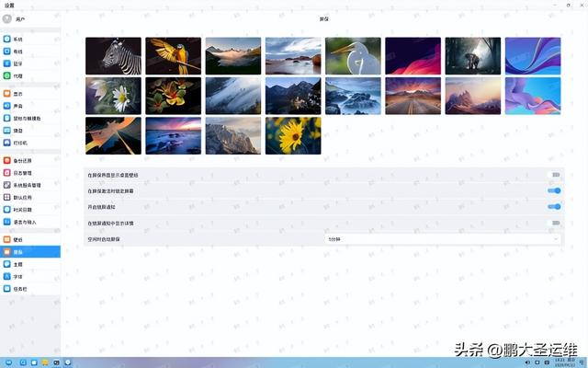Viewport: 588px width, 368px height.
Task: Select the white heron thumbnail
Action: pos(353,56)
